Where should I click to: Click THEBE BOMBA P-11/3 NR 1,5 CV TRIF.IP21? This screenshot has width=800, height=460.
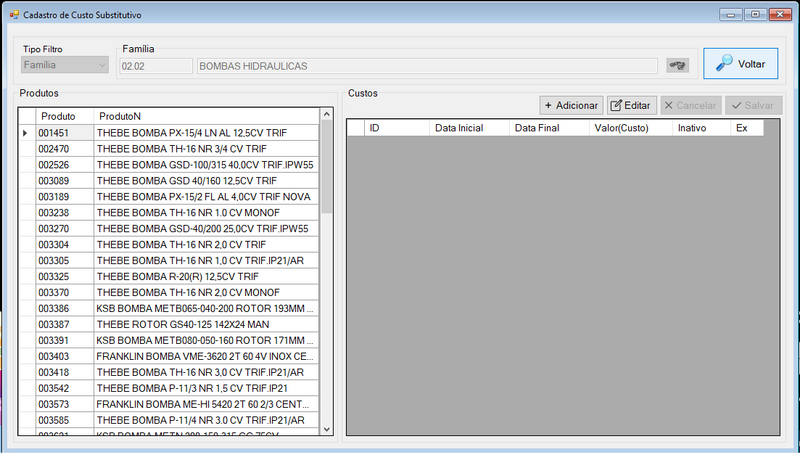[x=207, y=389]
